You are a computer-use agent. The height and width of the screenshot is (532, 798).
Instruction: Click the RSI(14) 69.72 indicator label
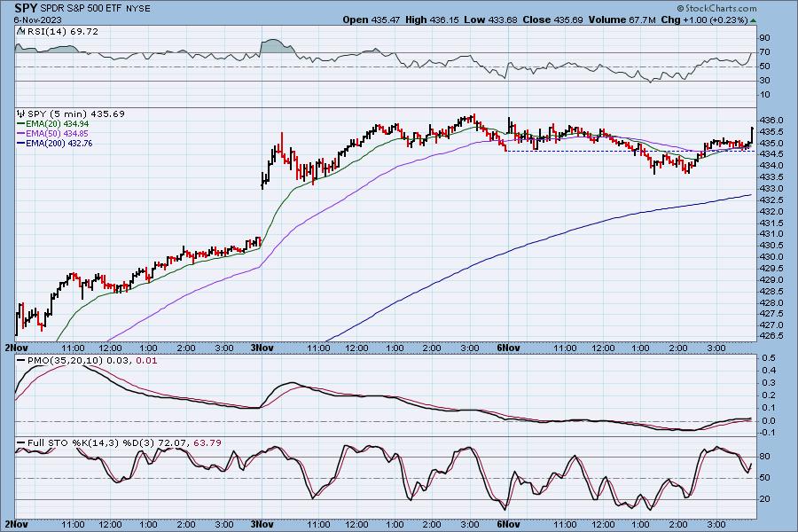point(62,32)
